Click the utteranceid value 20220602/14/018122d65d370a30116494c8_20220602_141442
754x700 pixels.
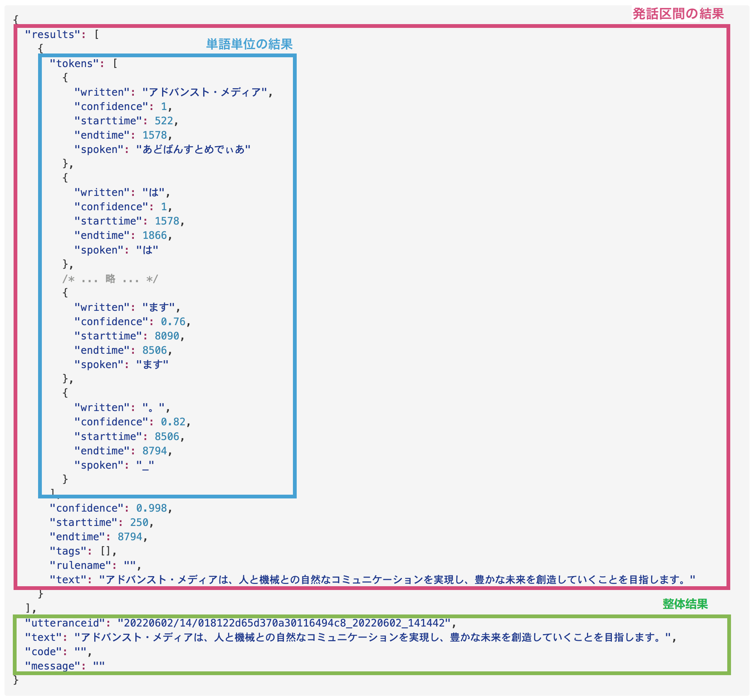[284, 623]
